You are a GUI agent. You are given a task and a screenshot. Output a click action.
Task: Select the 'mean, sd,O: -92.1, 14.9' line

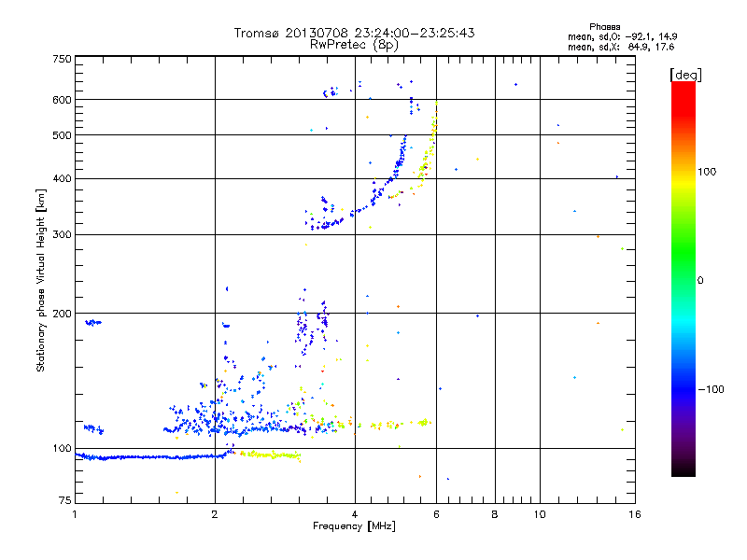click(622, 36)
